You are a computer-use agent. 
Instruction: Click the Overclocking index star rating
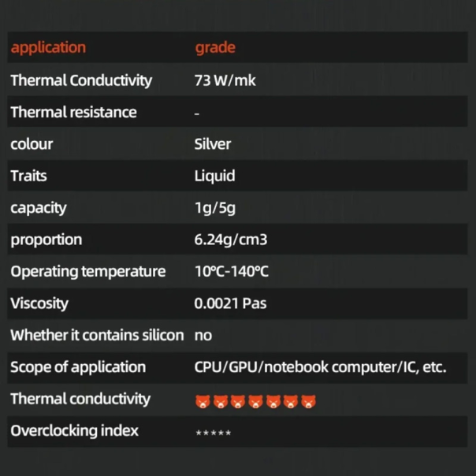(213, 433)
